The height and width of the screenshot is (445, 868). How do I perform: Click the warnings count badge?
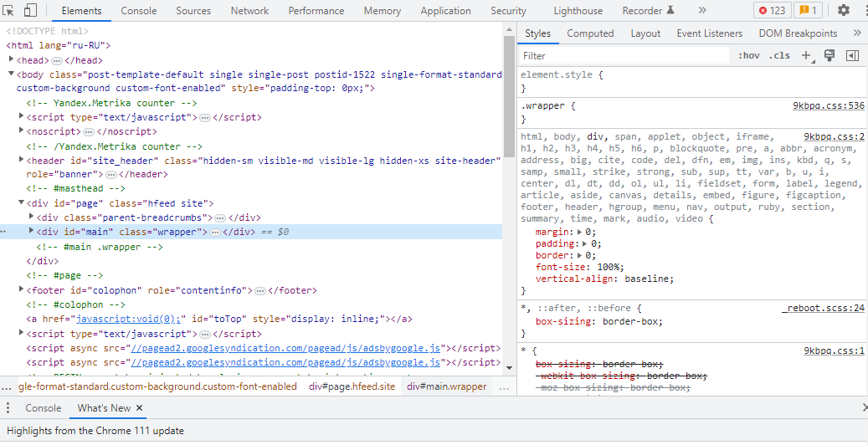809,11
